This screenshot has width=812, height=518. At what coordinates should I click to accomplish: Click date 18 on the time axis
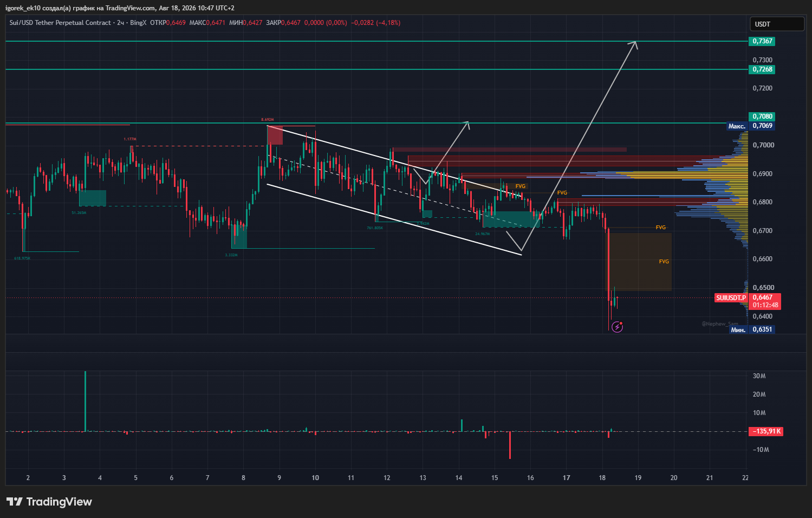click(602, 478)
